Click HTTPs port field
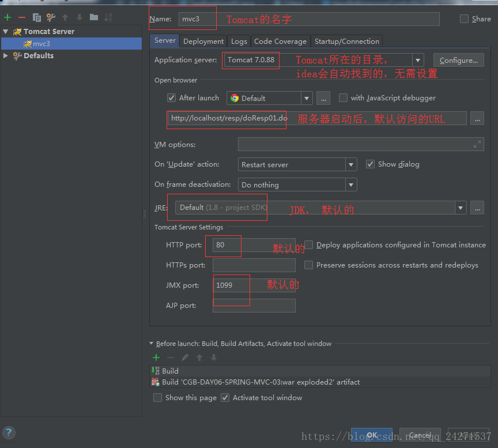 tap(254, 265)
